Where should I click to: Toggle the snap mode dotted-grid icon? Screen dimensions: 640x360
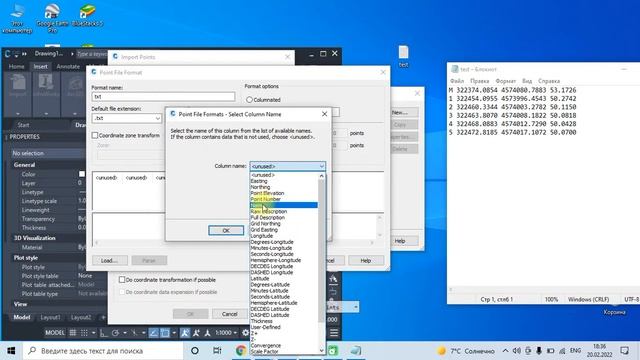pos(84,333)
